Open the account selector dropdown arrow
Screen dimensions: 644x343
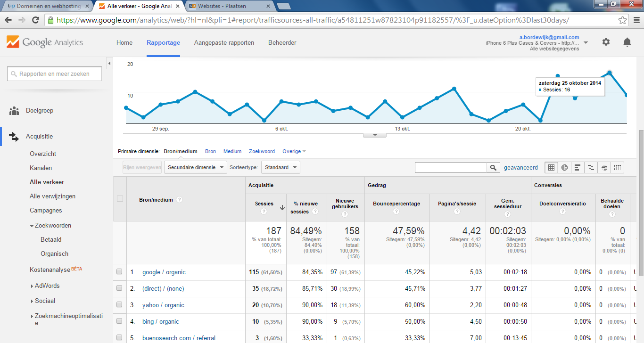coord(586,42)
